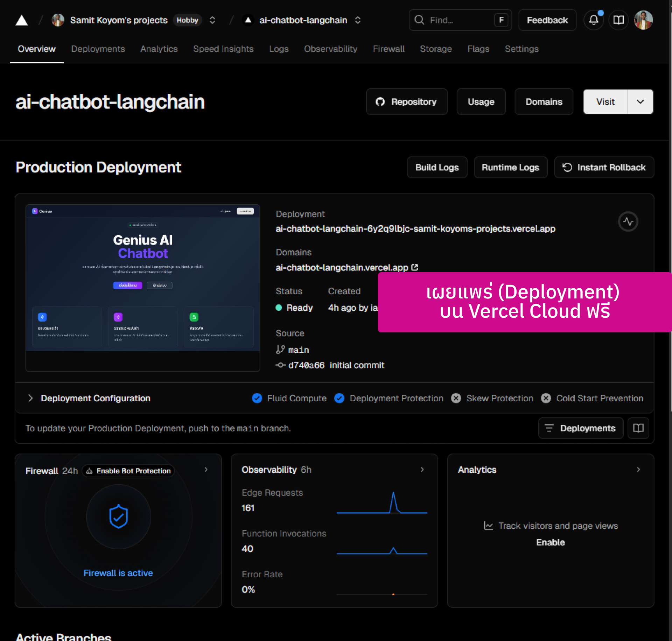Click the main branch link

pos(299,350)
